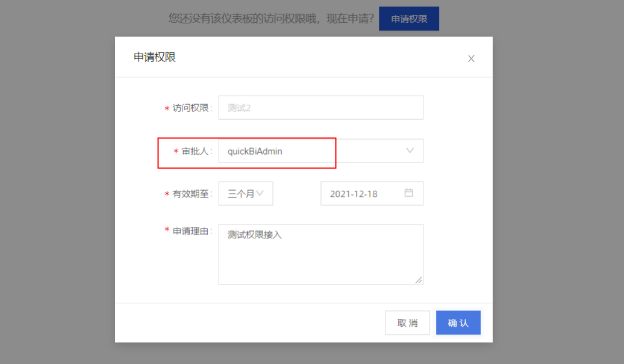Viewport: 624px width, 364px height.
Task: Click the 访问权限 field showing 测试2
Action: [320, 108]
